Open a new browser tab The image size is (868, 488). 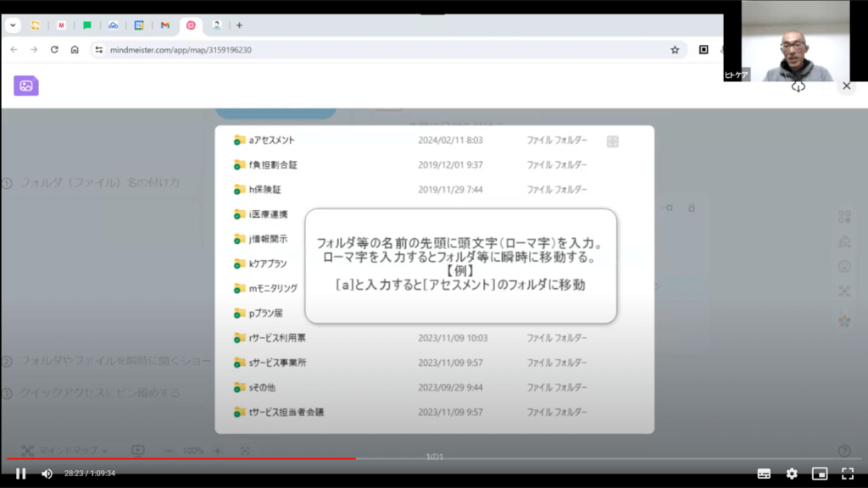point(239,25)
